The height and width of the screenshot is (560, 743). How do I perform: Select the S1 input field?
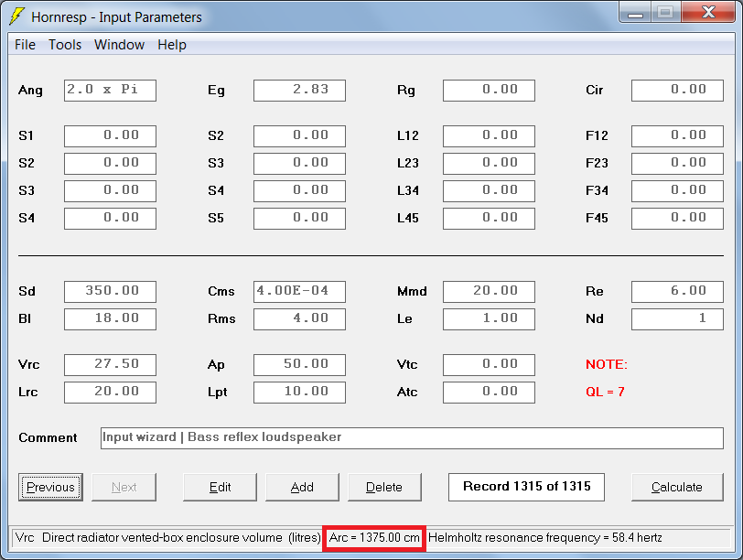(x=110, y=136)
